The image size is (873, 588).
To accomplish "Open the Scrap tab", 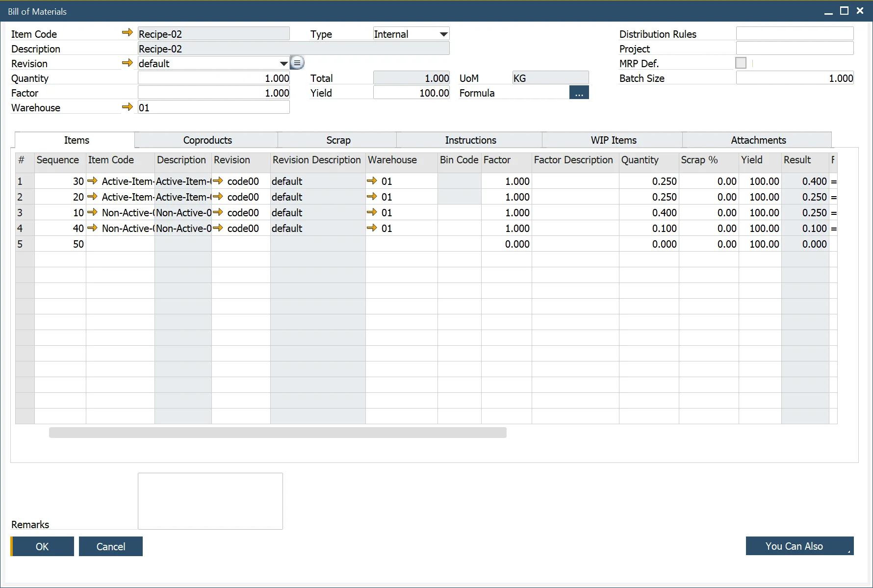I will click(338, 140).
